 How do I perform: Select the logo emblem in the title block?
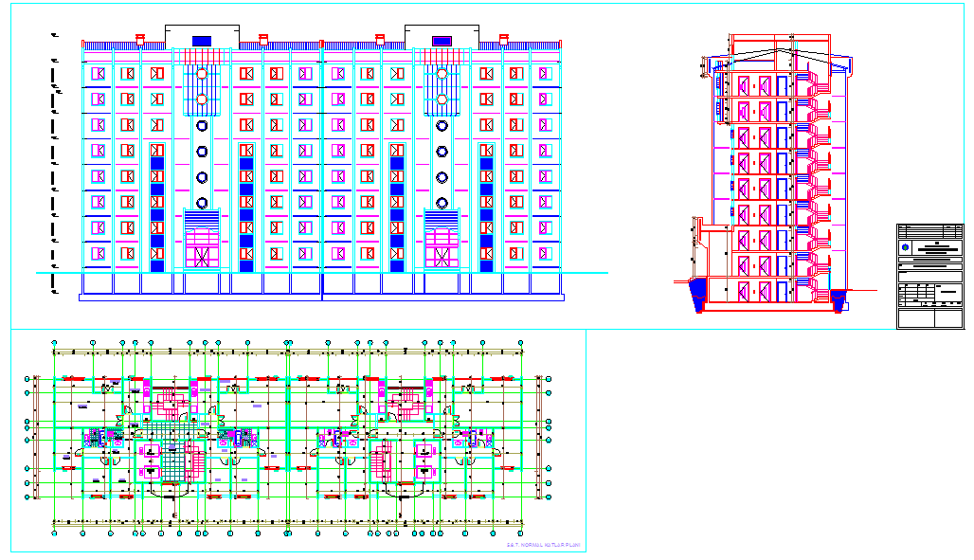pyautogui.click(x=906, y=247)
